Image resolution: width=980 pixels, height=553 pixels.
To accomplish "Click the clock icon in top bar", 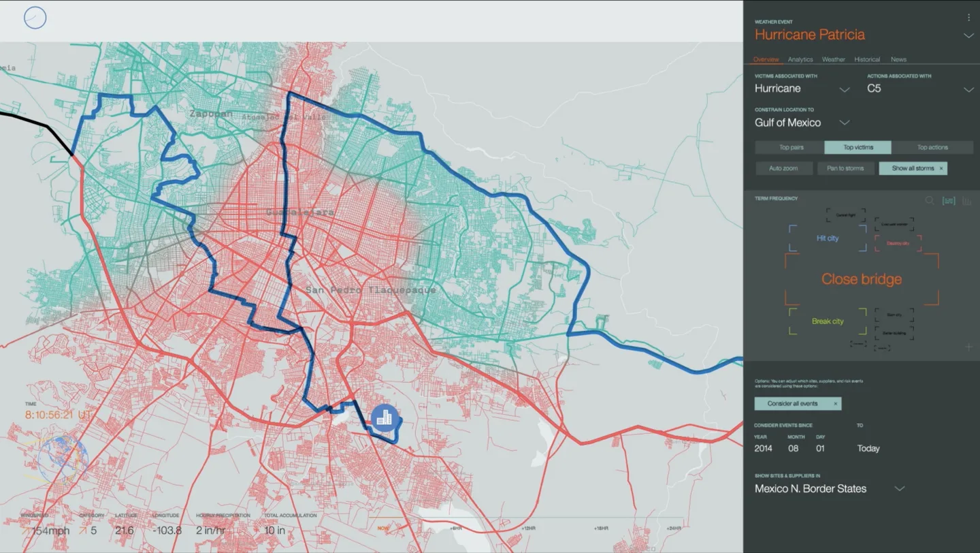I will (35, 18).
